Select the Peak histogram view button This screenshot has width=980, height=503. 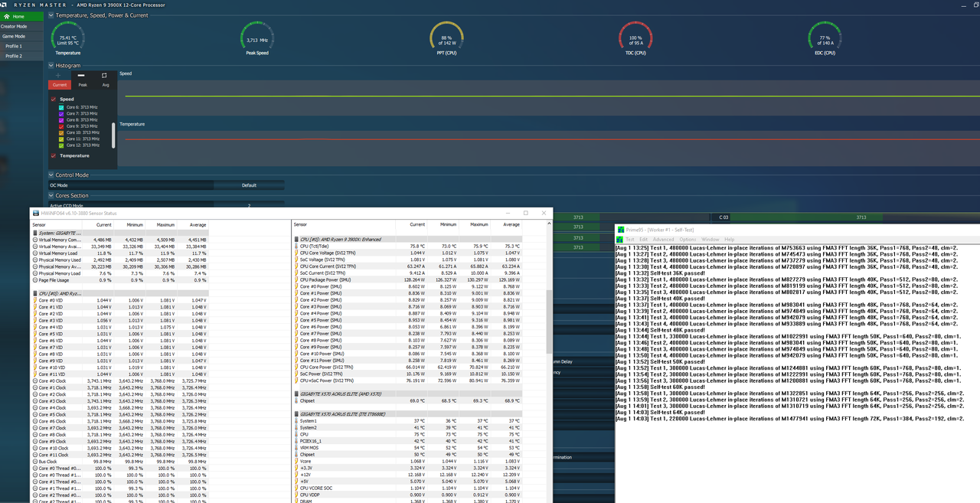[83, 85]
